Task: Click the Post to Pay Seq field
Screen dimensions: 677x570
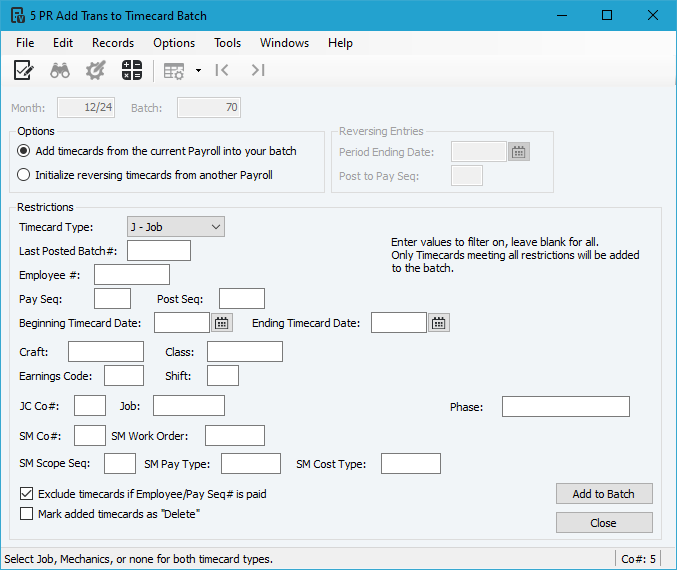Action: click(x=467, y=176)
